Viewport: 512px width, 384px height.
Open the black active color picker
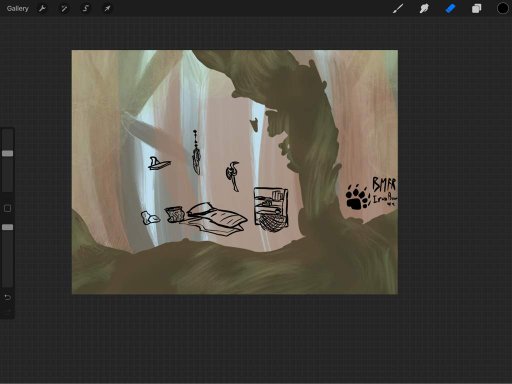click(503, 8)
